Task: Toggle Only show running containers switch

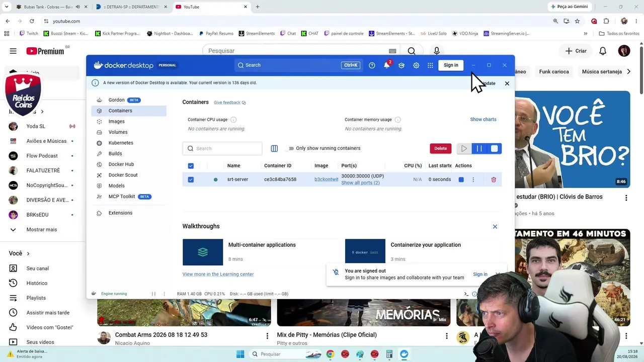Action: coord(290,148)
